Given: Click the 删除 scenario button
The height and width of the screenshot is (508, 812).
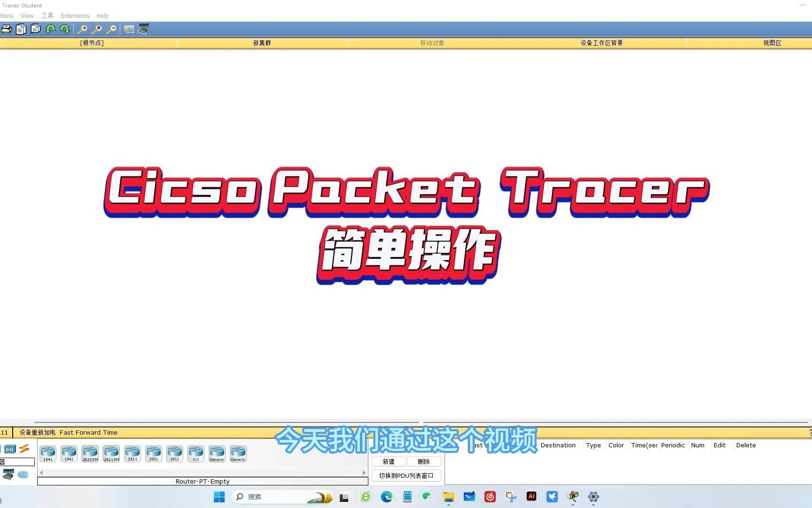Looking at the screenshot, I should [x=424, y=461].
